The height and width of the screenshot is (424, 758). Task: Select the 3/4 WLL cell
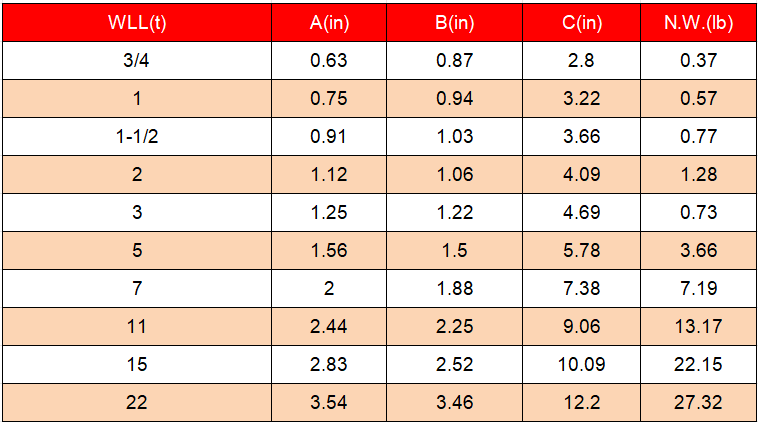click(x=137, y=61)
